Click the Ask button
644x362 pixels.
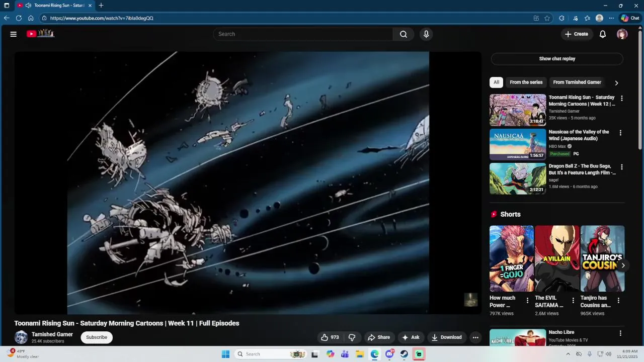coord(411,337)
